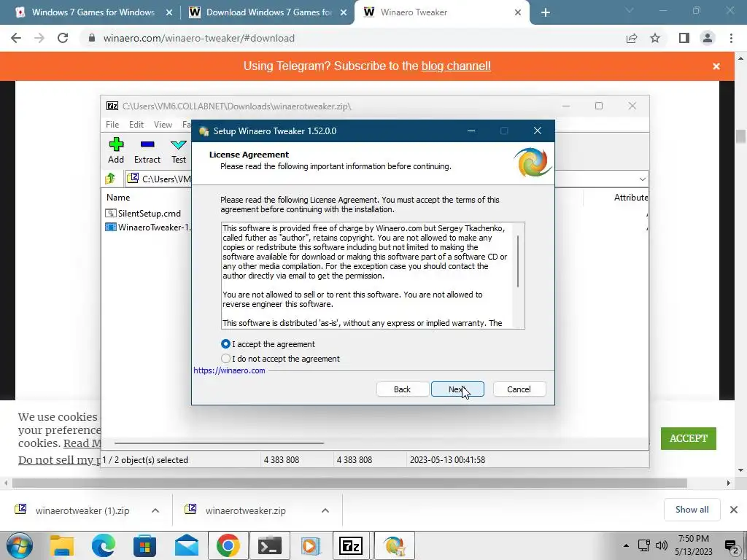Open the Chrome three-dot menu
747x560 pixels.
click(731, 38)
